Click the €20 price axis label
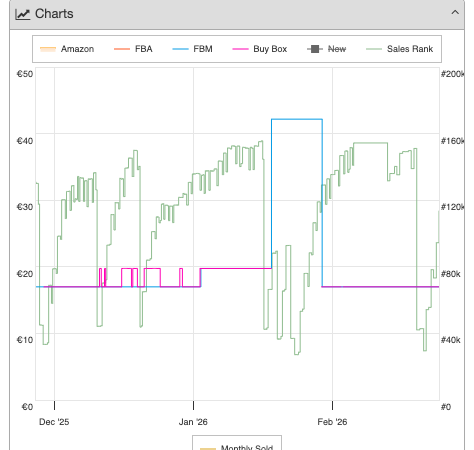The height and width of the screenshot is (450, 474). (25, 274)
